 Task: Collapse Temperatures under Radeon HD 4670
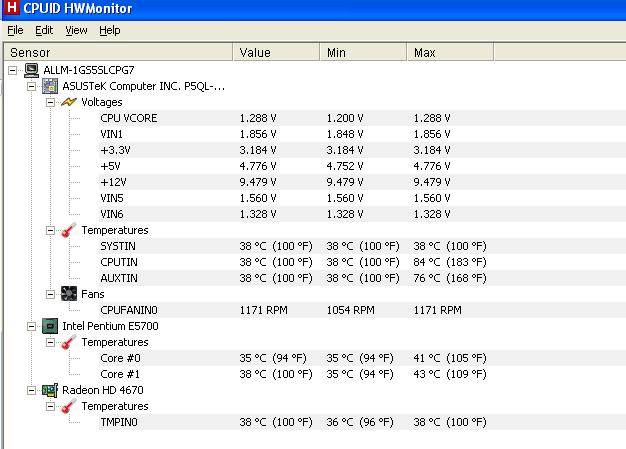(50, 406)
